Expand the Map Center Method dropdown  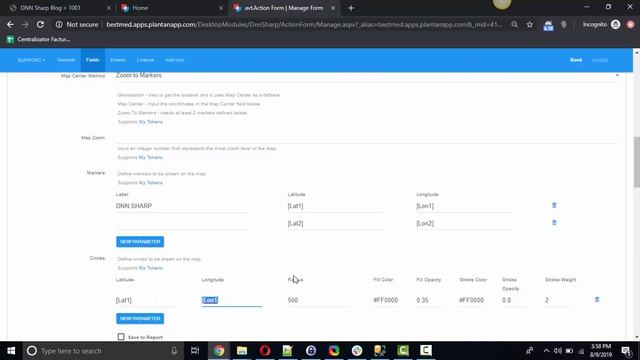click(x=367, y=76)
